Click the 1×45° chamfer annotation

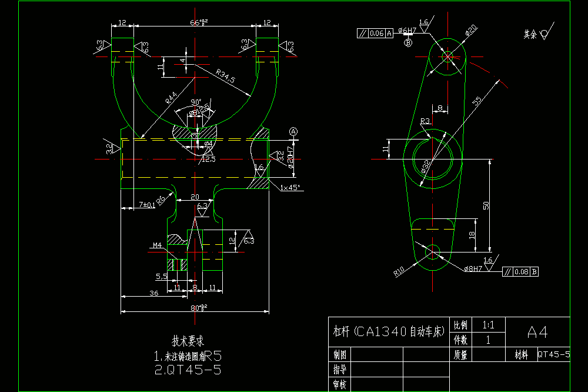click(x=290, y=187)
